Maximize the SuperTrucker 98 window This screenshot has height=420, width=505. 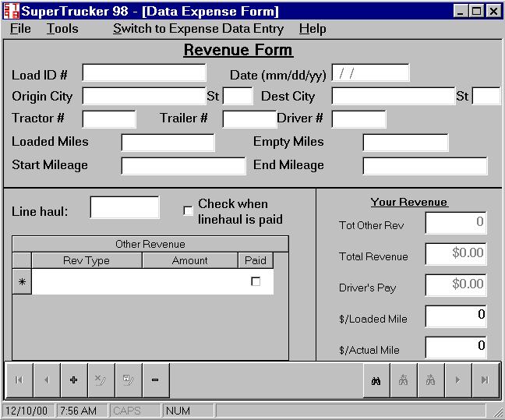[x=476, y=11]
